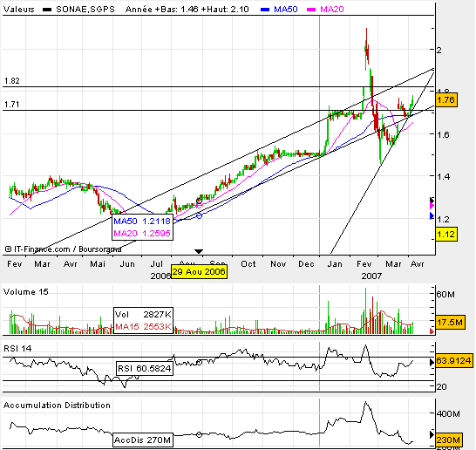Click the black triangle price axis marker above magenta one
The width and height of the screenshot is (476, 450).
click(432, 200)
